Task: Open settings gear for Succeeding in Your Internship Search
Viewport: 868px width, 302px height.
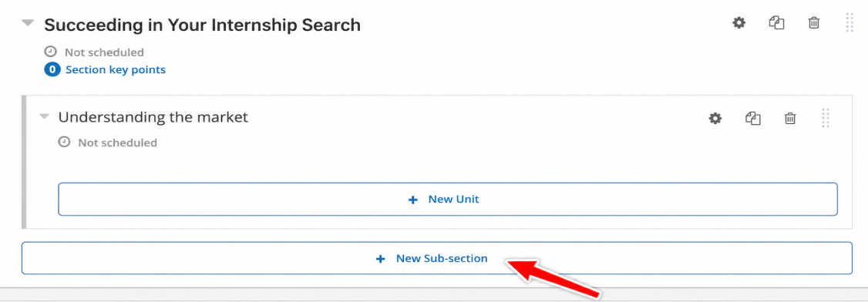Action: point(738,23)
